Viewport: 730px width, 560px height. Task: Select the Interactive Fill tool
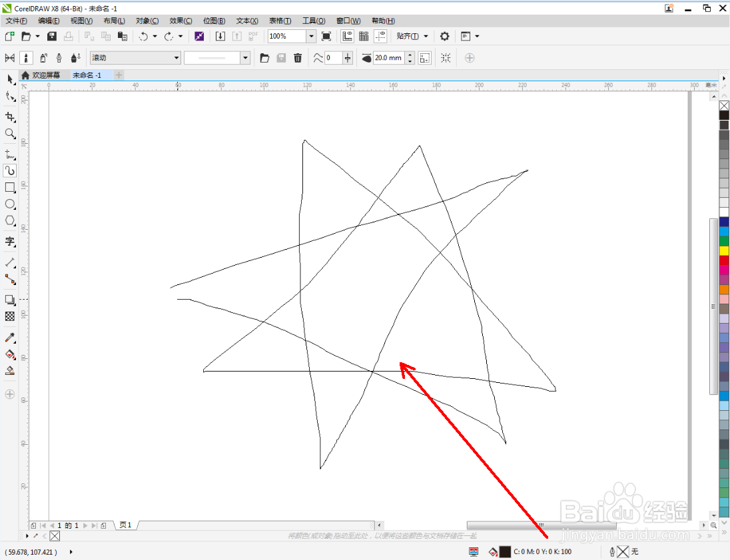click(x=10, y=354)
